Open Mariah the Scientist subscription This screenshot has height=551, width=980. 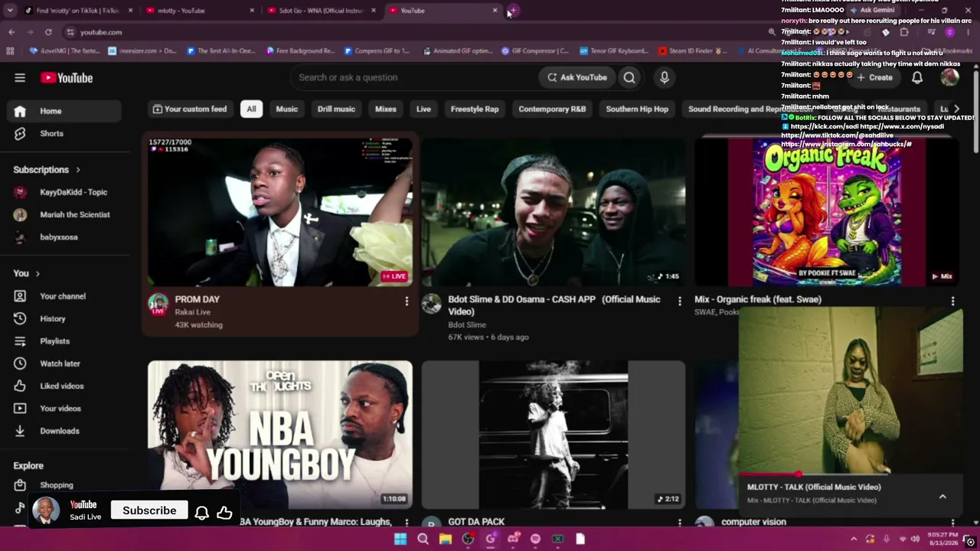(x=65, y=215)
